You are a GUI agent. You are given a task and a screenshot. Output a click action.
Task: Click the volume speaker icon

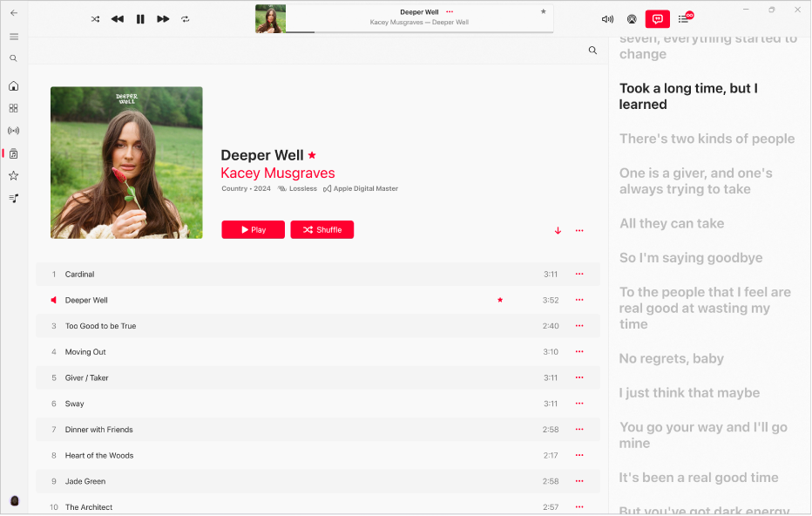(607, 18)
